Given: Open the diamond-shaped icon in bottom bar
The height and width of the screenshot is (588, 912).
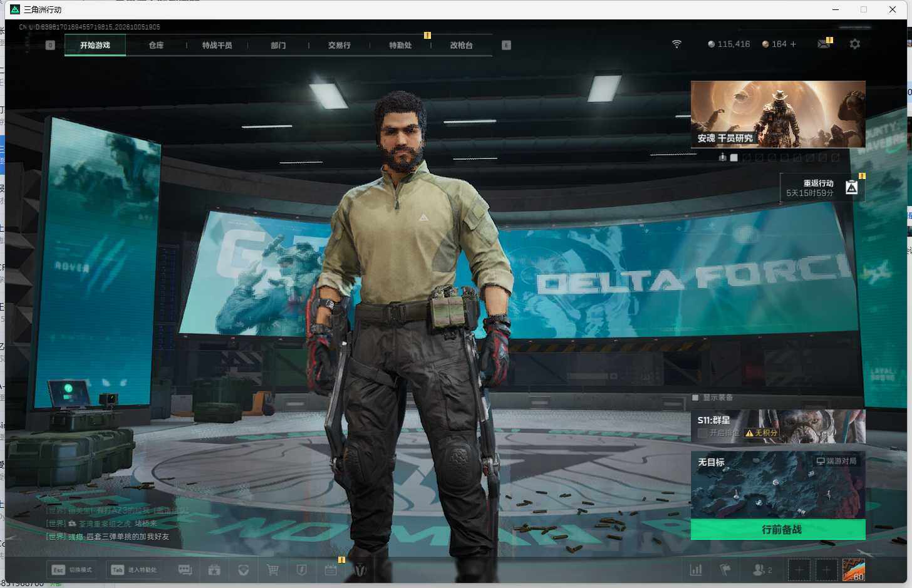Looking at the screenshot, I should click(244, 570).
